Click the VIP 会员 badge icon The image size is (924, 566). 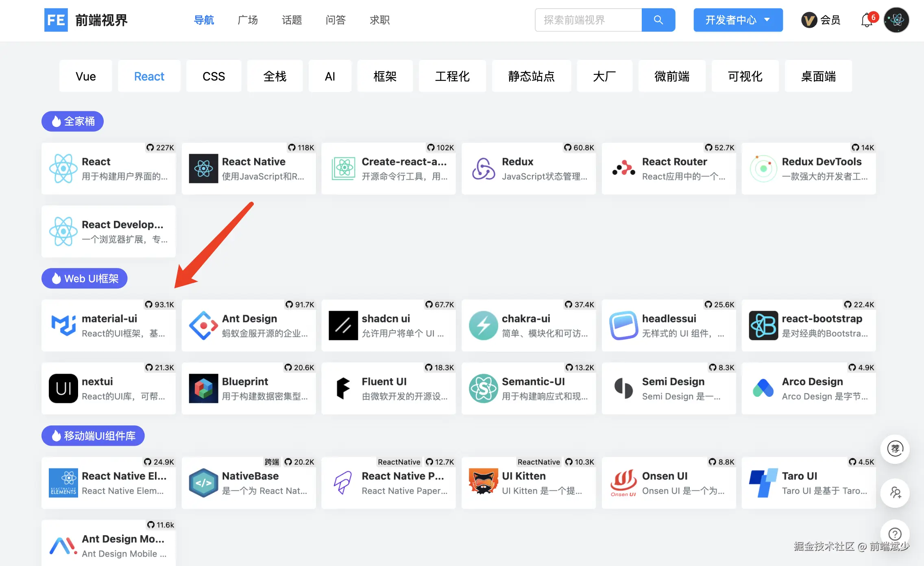point(809,20)
